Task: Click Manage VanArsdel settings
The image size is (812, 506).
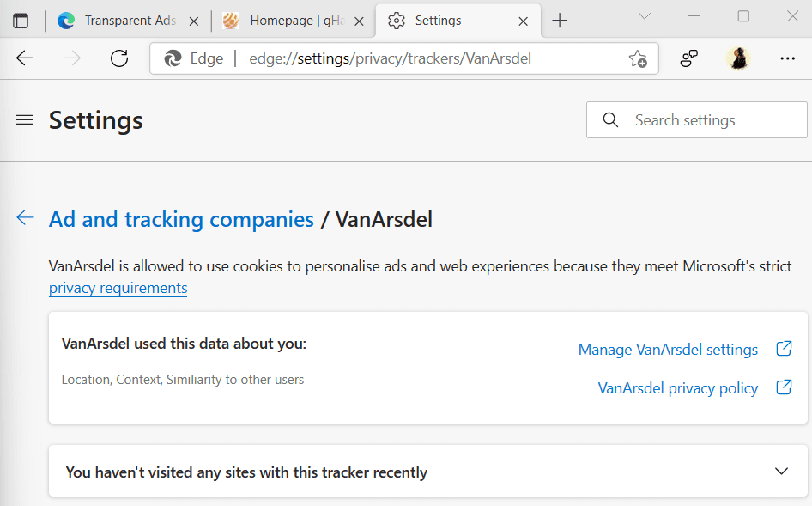Action: pyautogui.click(x=669, y=349)
